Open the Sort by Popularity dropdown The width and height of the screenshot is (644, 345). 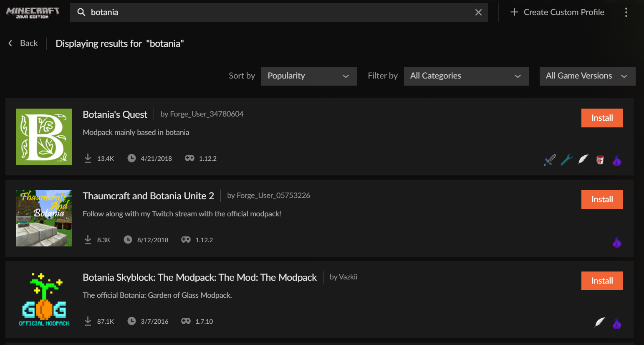click(x=309, y=76)
